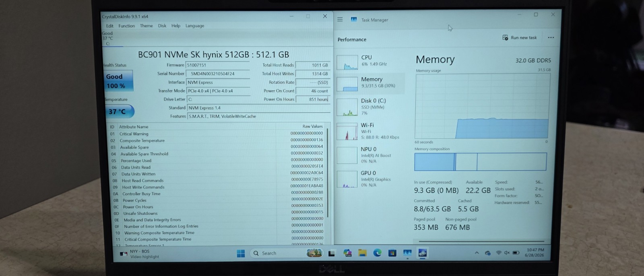
Task: Click the Good 100 % health status button
Action: [118, 81]
